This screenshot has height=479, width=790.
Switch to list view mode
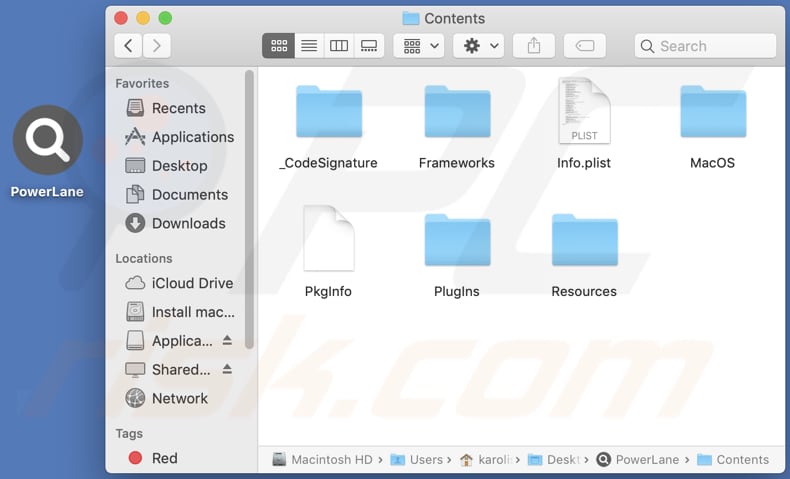click(309, 46)
